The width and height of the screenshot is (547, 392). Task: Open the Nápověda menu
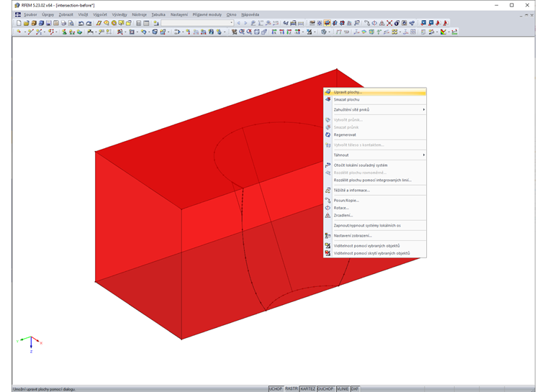[x=250, y=14]
